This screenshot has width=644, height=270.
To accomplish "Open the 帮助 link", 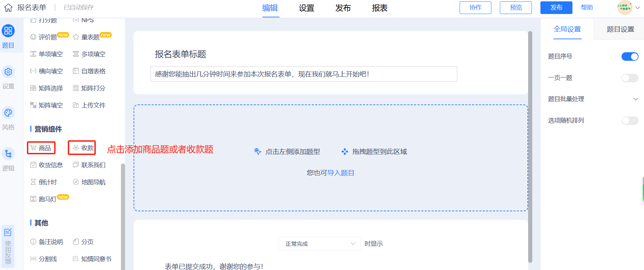I will coord(587,8).
